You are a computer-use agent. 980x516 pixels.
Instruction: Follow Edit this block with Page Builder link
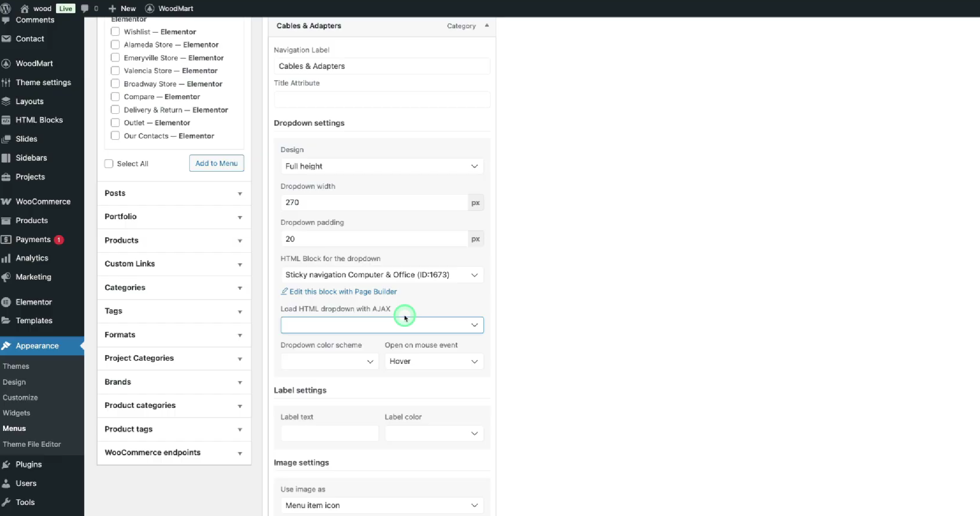coord(343,292)
